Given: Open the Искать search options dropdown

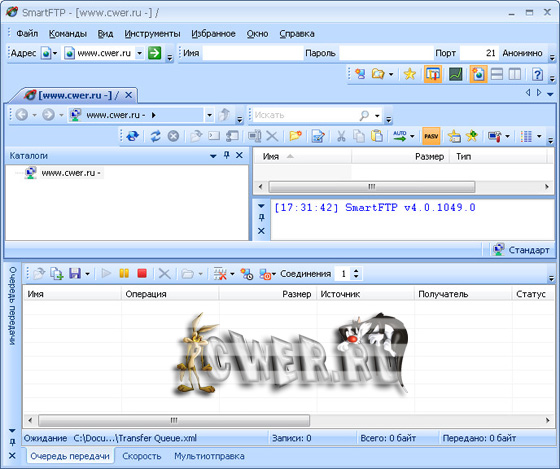Looking at the screenshot, I should tap(377, 115).
